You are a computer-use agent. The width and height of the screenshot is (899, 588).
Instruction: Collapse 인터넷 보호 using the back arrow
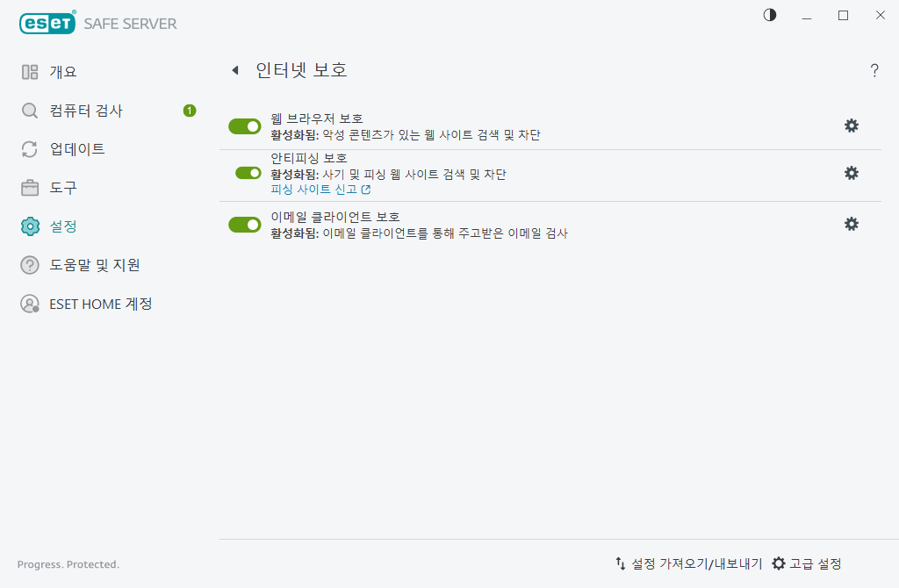(x=234, y=69)
